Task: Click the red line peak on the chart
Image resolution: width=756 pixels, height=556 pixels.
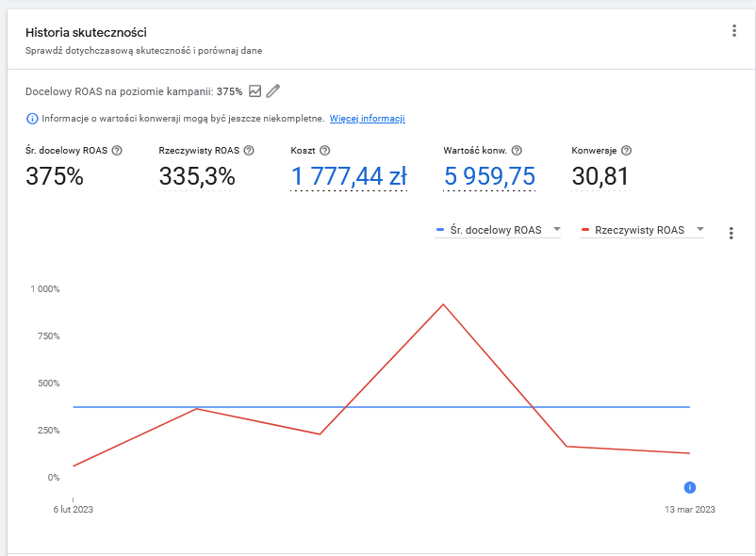Action: [x=443, y=304]
